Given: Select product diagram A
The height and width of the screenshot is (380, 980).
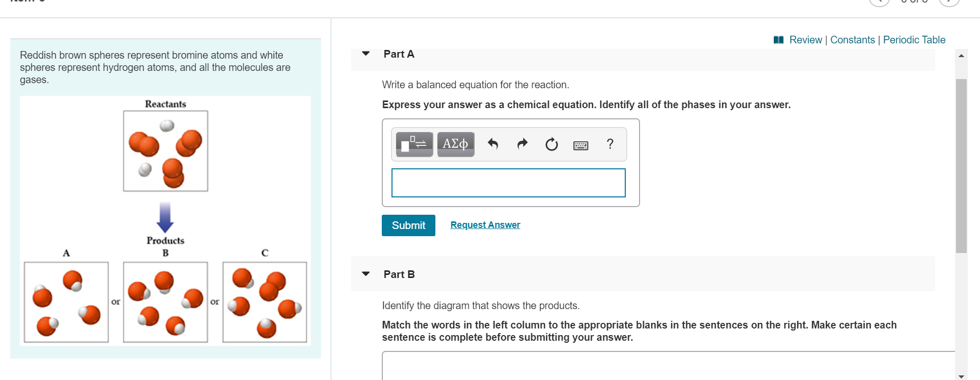Looking at the screenshot, I should tap(65, 302).
